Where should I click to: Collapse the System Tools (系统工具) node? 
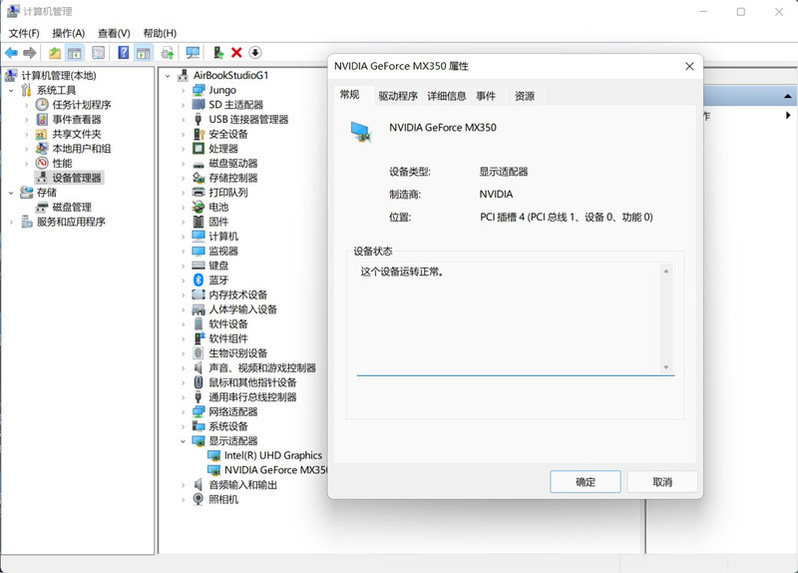click(x=11, y=90)
